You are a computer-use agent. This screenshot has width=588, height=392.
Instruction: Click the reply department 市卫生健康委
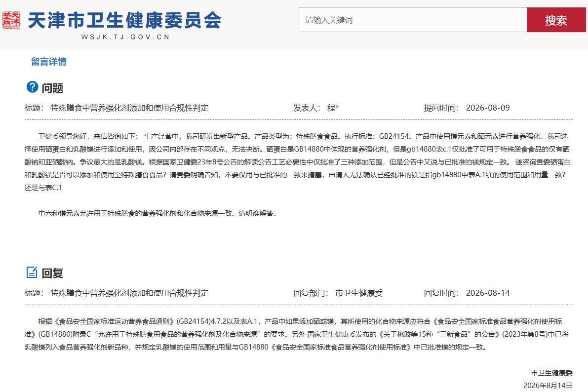pos(359,293)
